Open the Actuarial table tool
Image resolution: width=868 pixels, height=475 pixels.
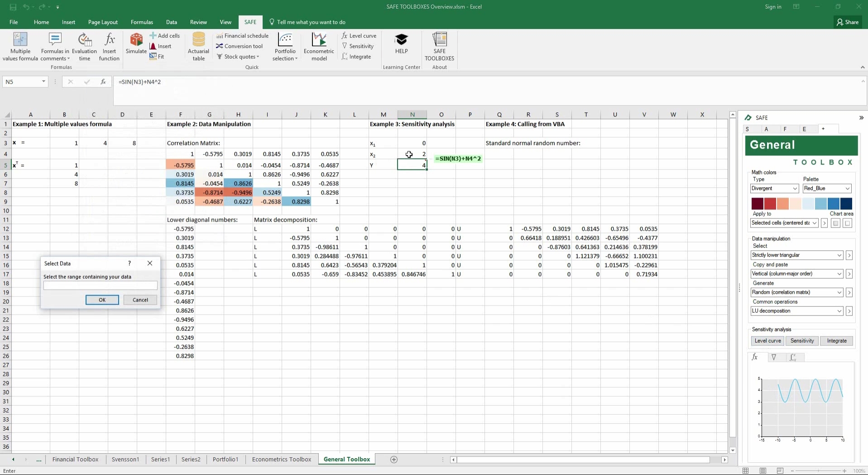pos(198,46)
